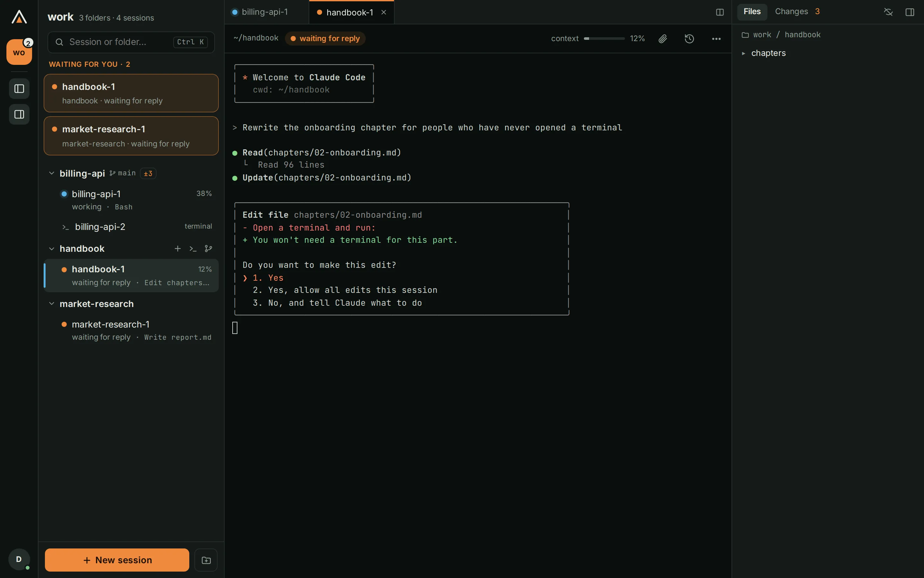Open the Changes tab
924x578 pixels.
pos(797,12)
